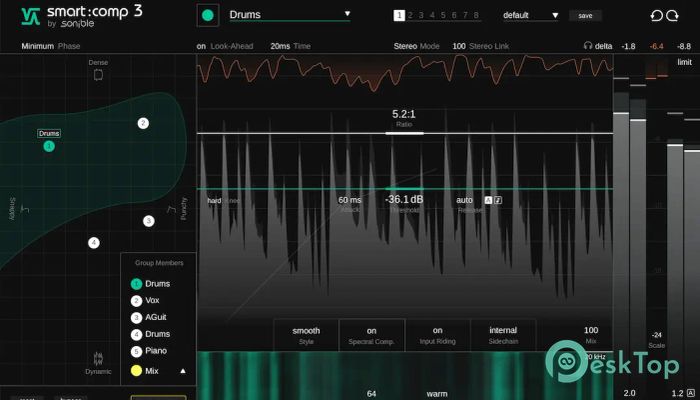Click the headphones delta icon

tap(588, 46)
